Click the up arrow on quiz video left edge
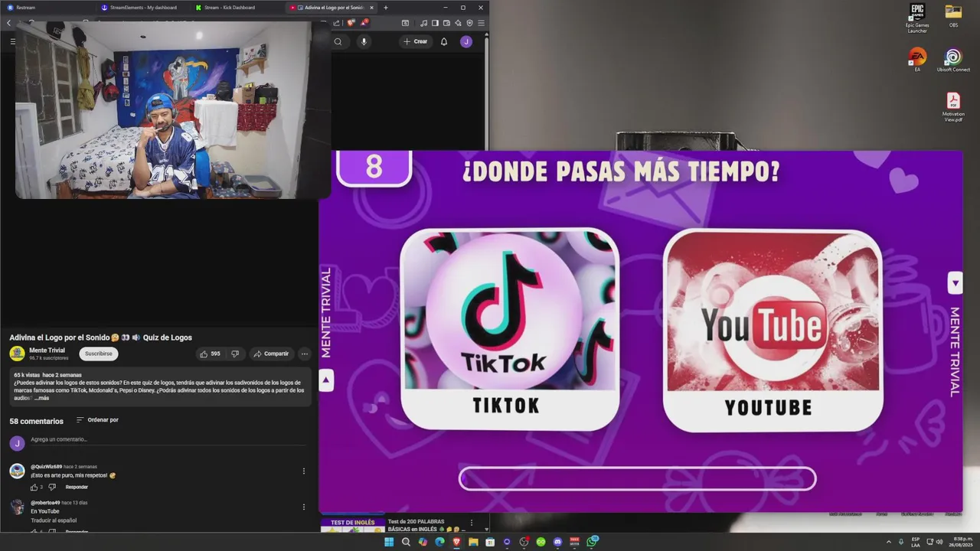 (326, 380)
